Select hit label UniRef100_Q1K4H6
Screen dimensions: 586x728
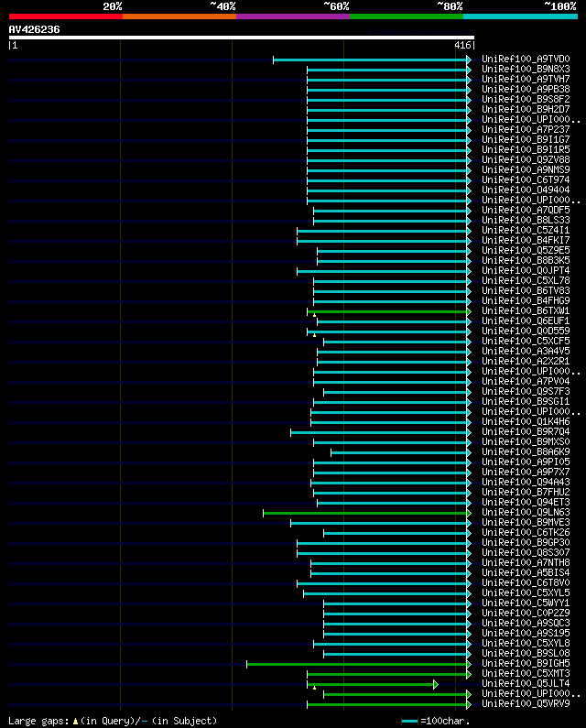(526, 421)
